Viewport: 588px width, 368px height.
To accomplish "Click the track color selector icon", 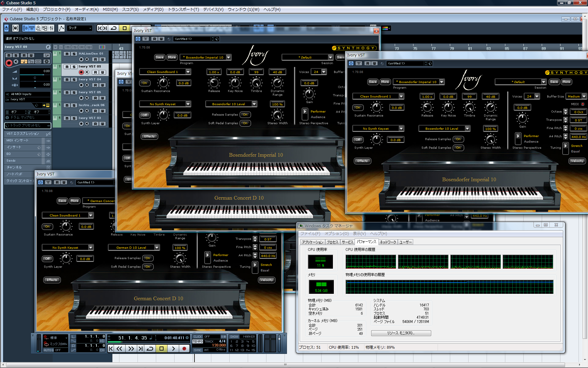I will [102, 47].
